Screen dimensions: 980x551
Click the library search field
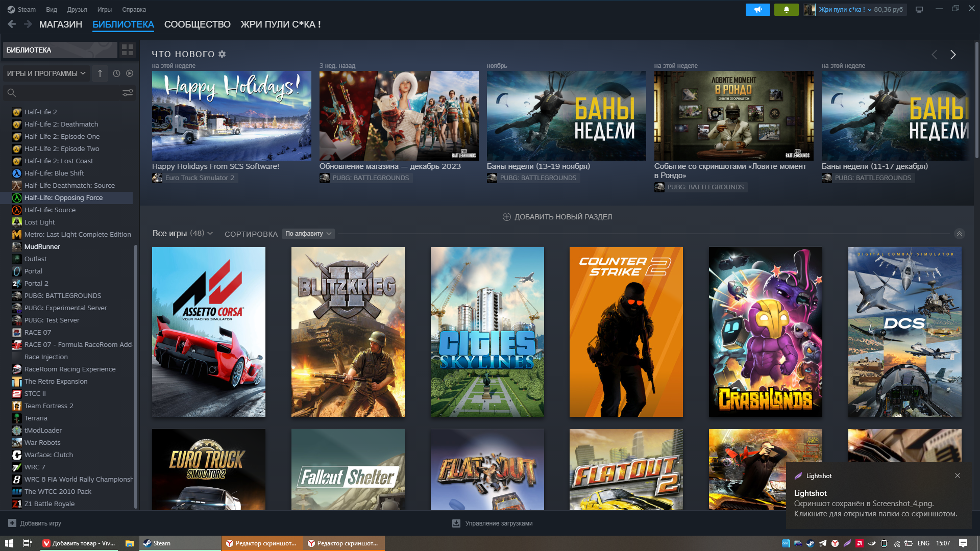pos(66,93)
